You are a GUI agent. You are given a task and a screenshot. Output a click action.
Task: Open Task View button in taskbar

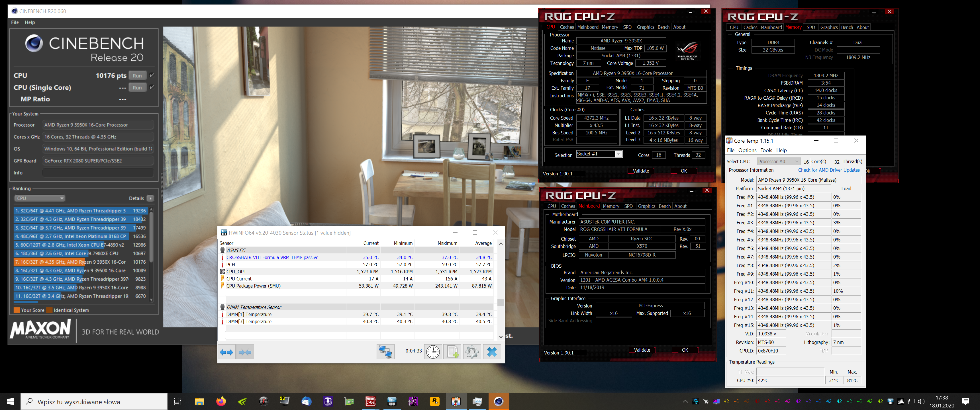click(178, 401)
